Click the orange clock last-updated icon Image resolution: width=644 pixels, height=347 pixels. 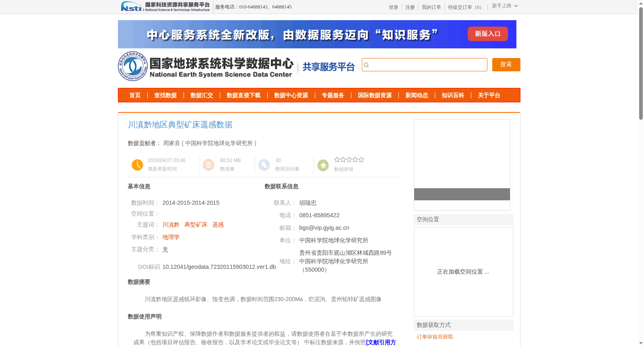(137, 165)
